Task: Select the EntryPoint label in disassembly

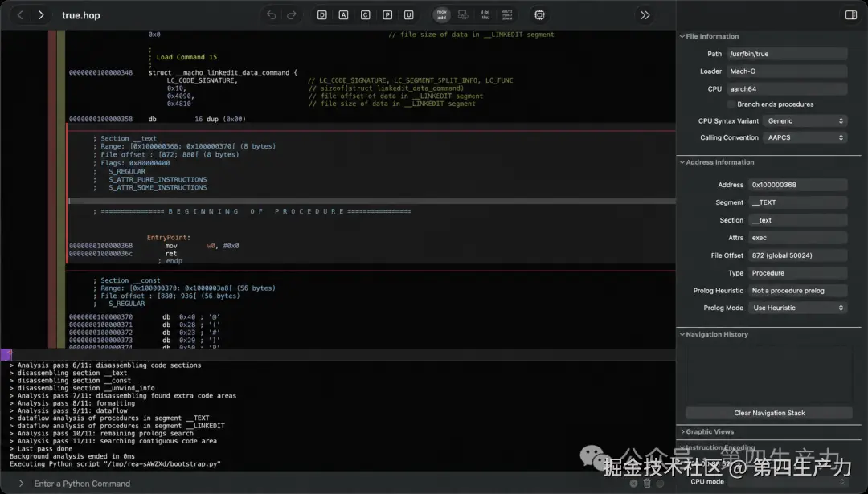Action: point(168,238)
